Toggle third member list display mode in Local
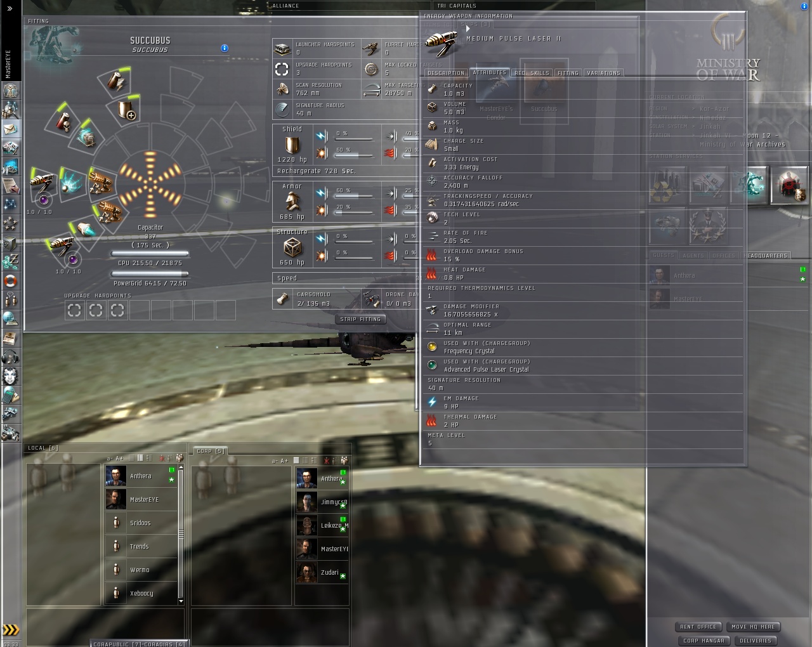 148,458
